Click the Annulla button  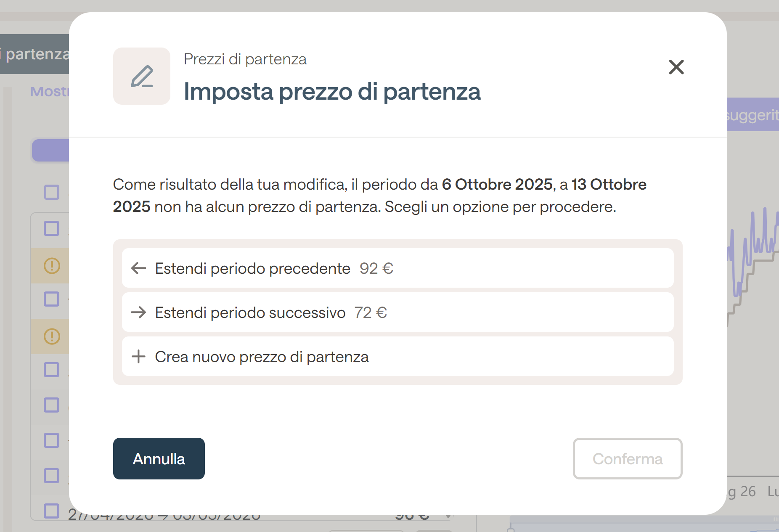(159, 458)
